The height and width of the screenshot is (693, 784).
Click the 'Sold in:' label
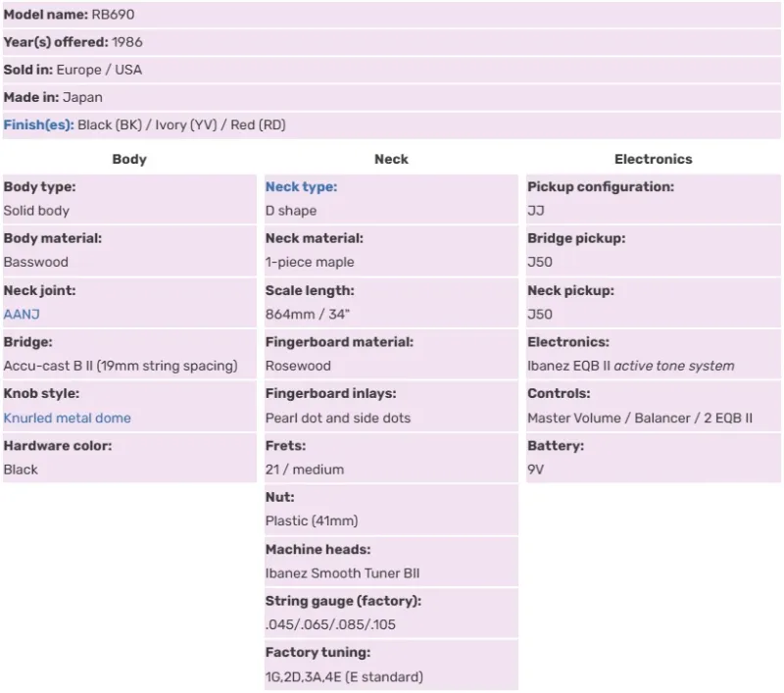[x=28, y=70]
